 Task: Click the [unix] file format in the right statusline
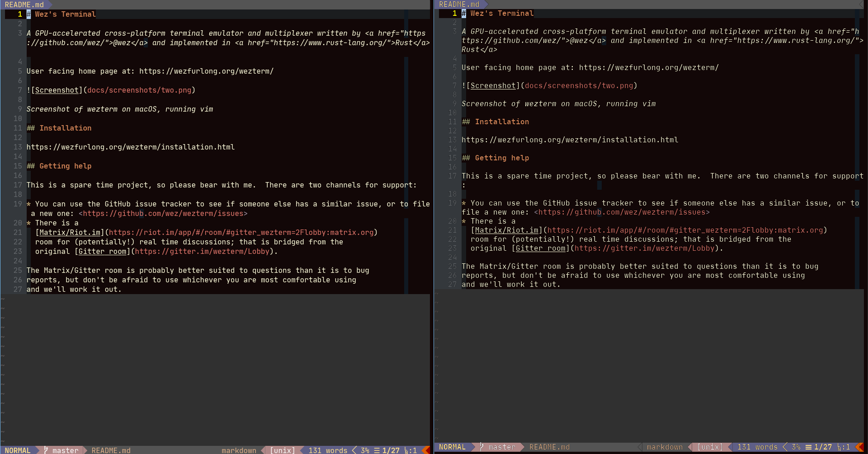[710, 447]
